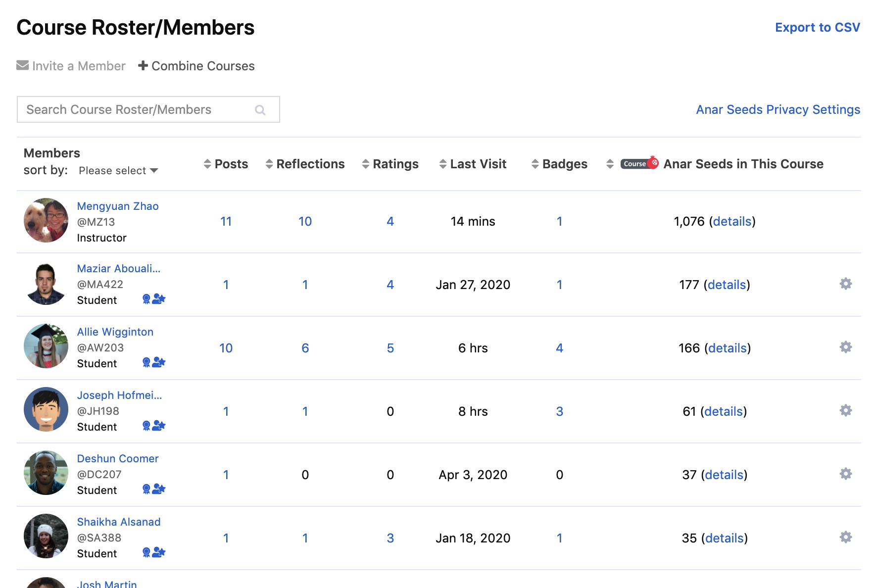View details for Shaikha's 35 seeds
This screenshot has height=588, width=875.
tap(725, 538)
